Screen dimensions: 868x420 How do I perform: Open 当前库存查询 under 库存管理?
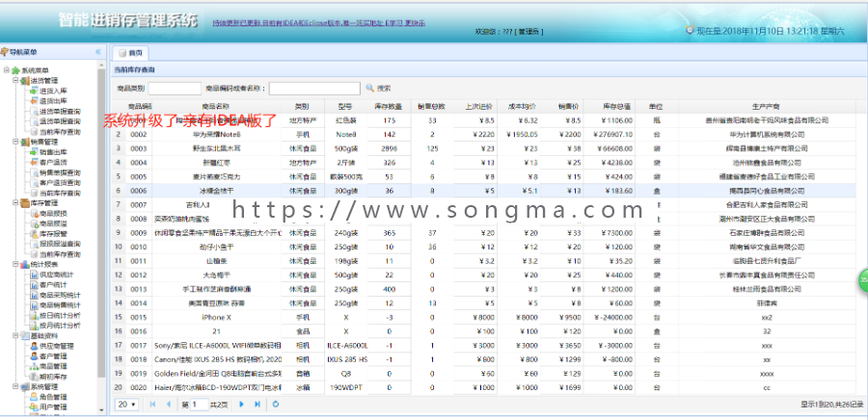(x=60, y=254)
